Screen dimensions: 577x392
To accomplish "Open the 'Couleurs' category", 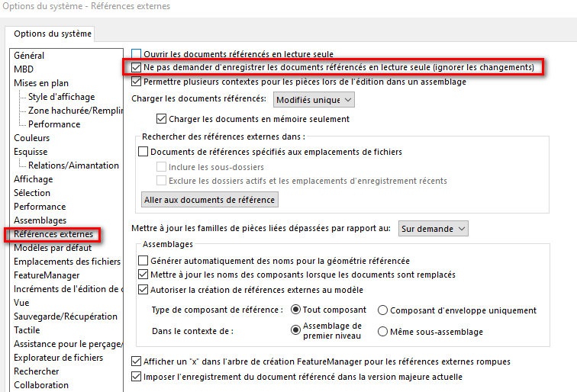I will coord(32,138).
